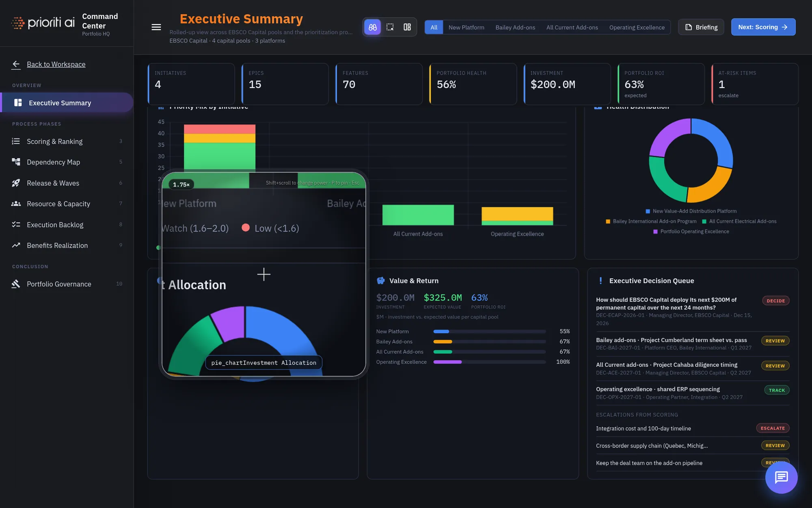The width and height of the screenshot is (812, 508).
Task: Click the back arrow icon beside Workspace
Action: tap(16, 64)
